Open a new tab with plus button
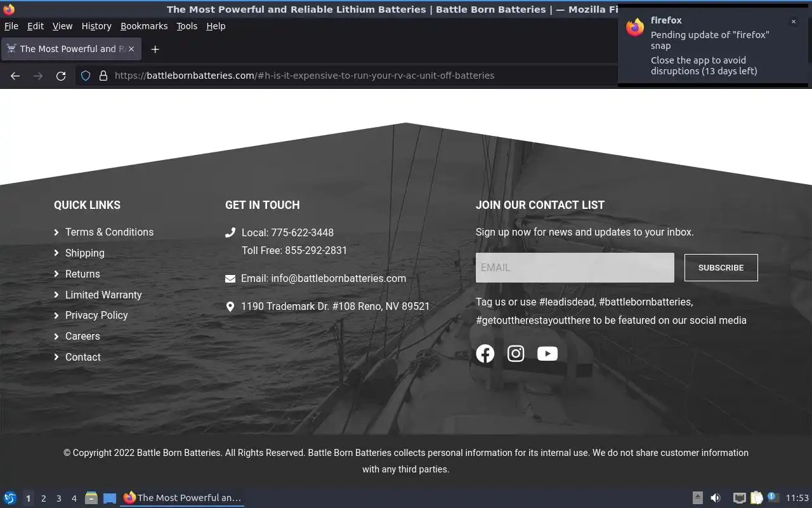Screen dimensions: 812x508 (155, 49)
